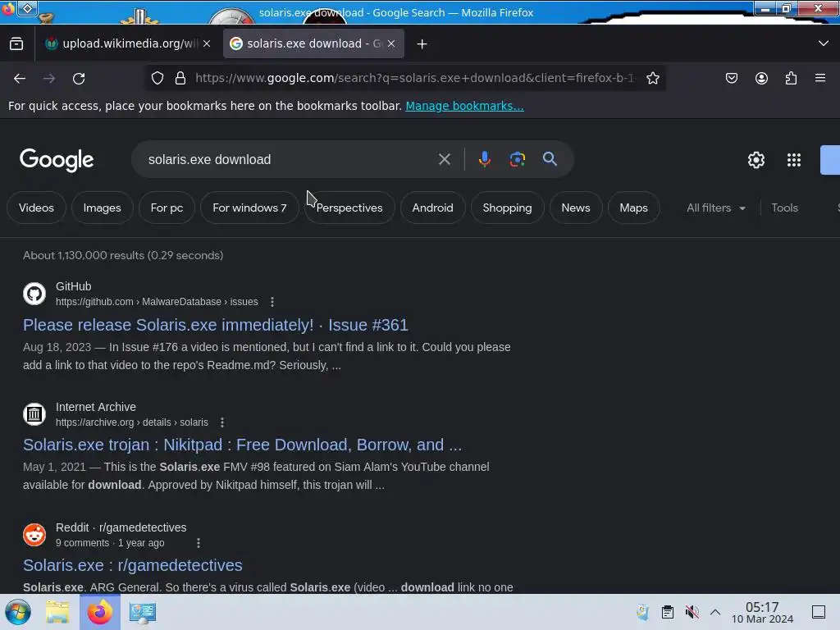List all tabs dropdown arrow
Image resolution: width=840 pixels, height=630 pixels.
click(x=824, y=43)
